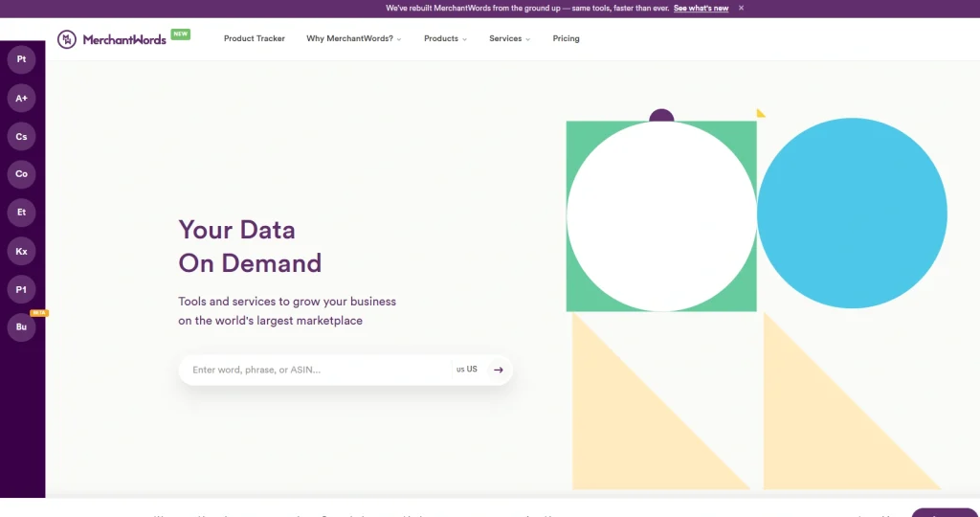
Task: Launch the Et sidebar tool
Action: click(x=21, y=212)
